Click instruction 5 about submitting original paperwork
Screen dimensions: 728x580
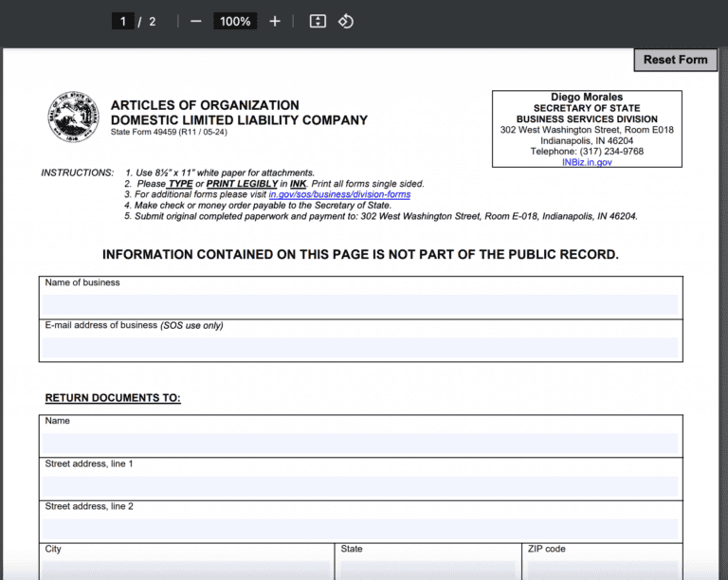pos(381,216)
